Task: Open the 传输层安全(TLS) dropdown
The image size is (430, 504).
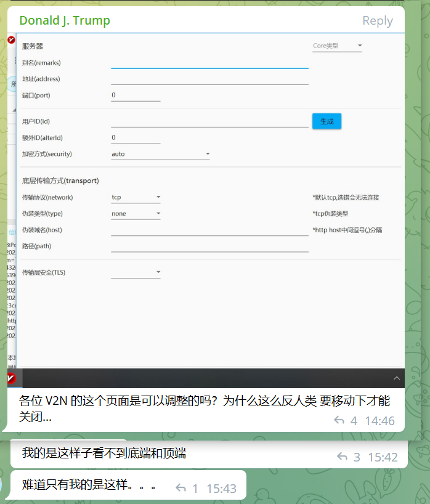Action: pos(136,272)
